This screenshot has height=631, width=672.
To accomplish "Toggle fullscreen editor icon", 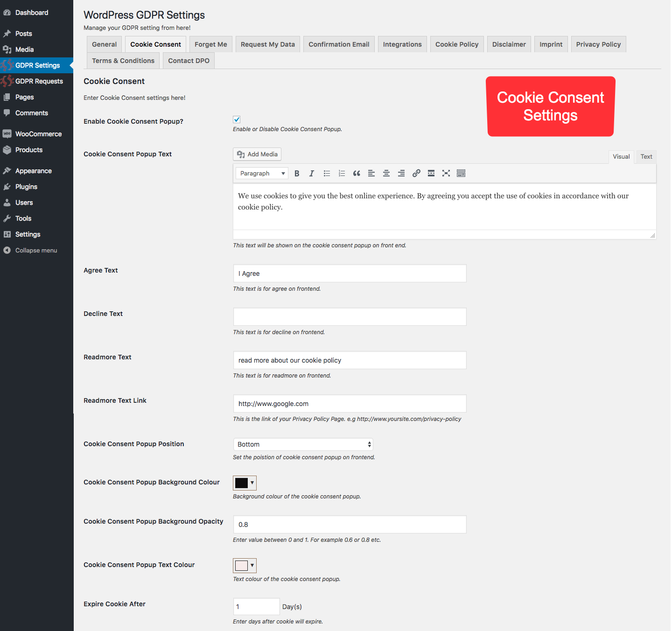I will [446, 173].
